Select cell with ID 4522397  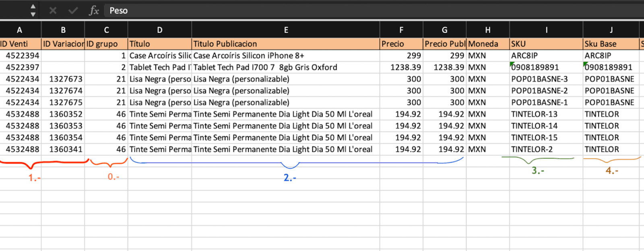tap(21, 67)
